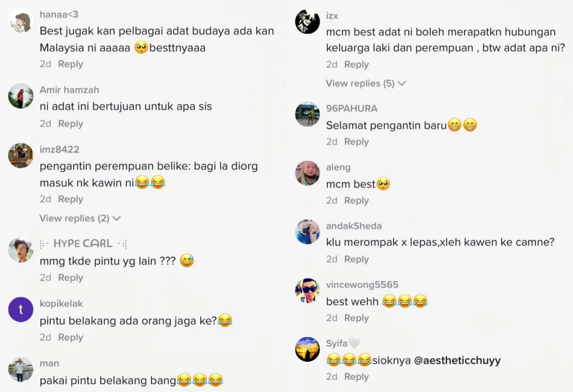Reply to andakSheda comment
Screen dimensions: 573x392
click(356, 259)
